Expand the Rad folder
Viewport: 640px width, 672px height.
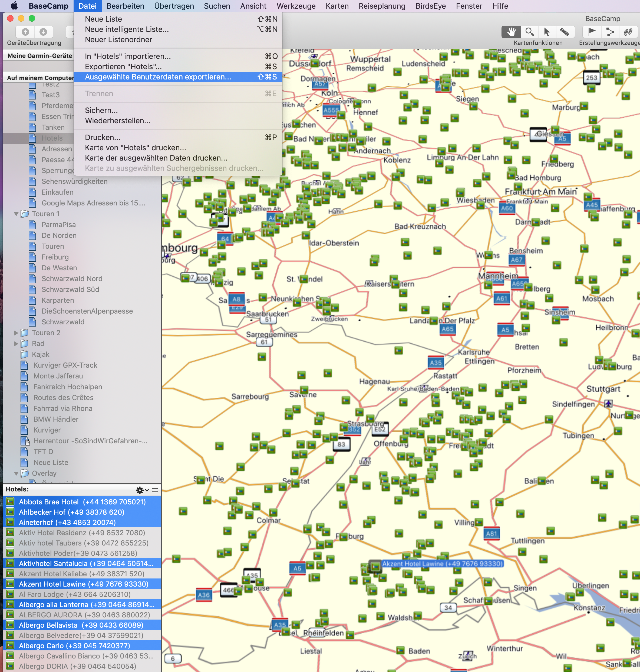click(x=16, y=344)
